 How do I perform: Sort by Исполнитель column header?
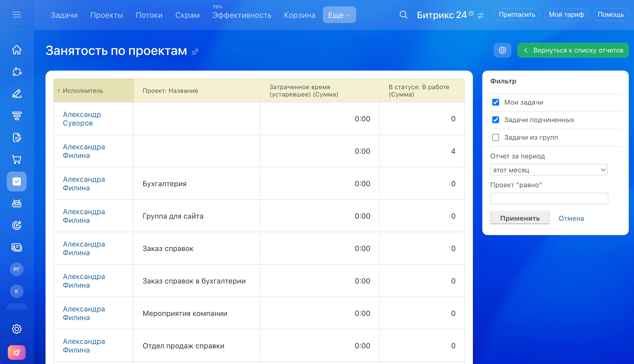(x=93, y=90)
